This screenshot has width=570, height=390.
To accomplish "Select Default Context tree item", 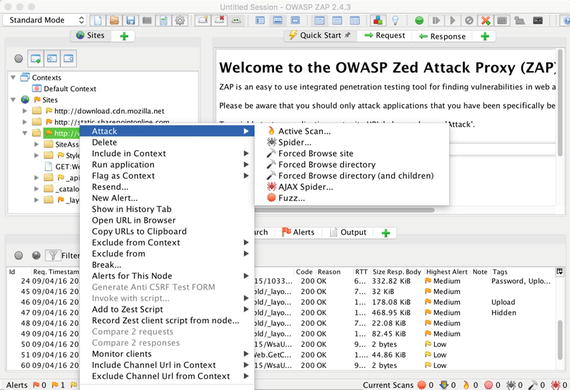I will (x=64, y=89).
